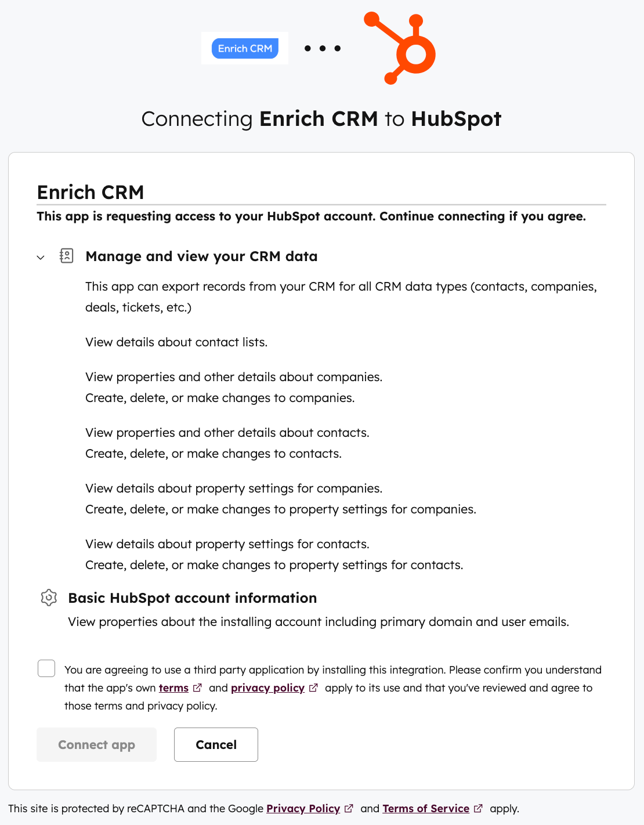This screenshot has height=825, width=644.
Task: Open Google's Terms of Service in the footer
Action: tap(426, 808)
